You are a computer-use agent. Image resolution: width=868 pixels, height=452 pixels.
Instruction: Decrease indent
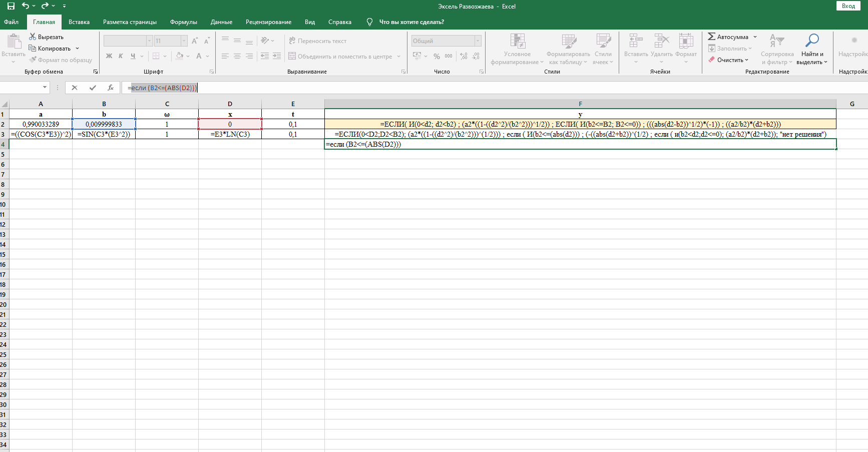[x=265, y=56]
